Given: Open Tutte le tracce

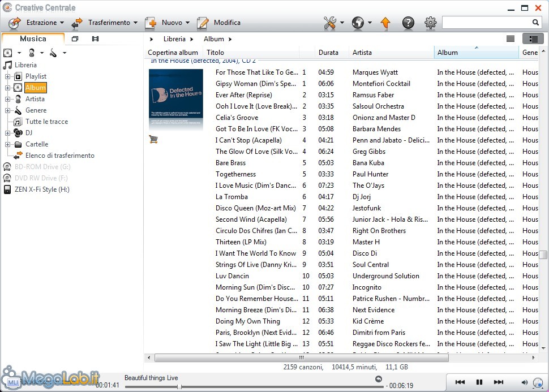Looking at the screenshot, I should pyautogui.click(x=46, y=122).
